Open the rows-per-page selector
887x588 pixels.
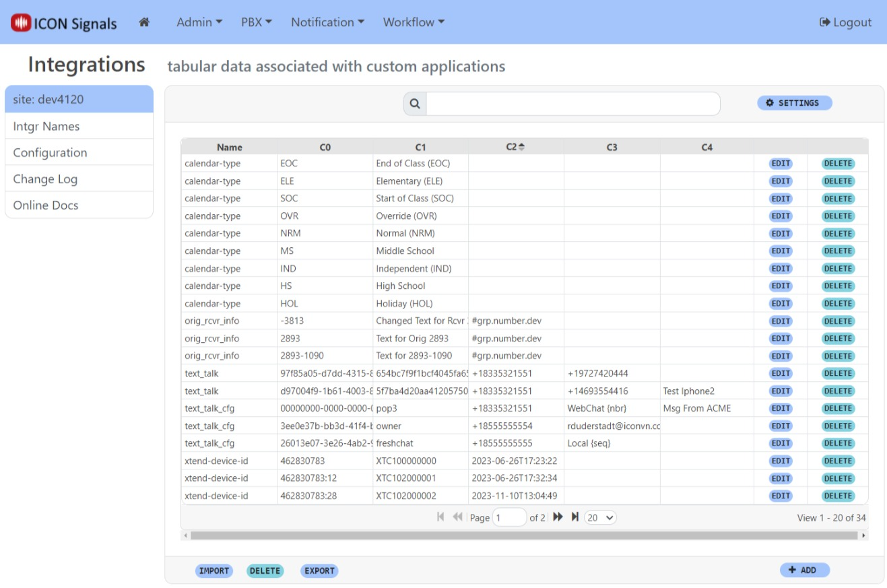(600, 517)
